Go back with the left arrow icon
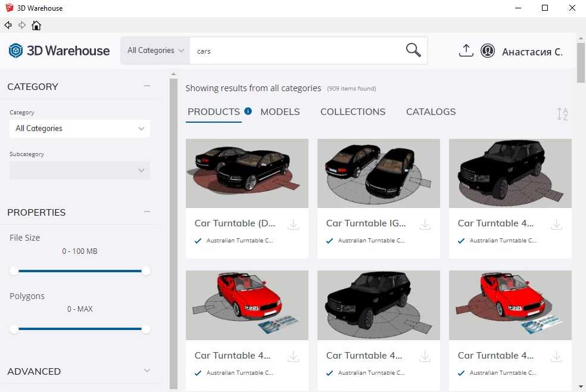This screenshot has height=392, width=586. 8,25
